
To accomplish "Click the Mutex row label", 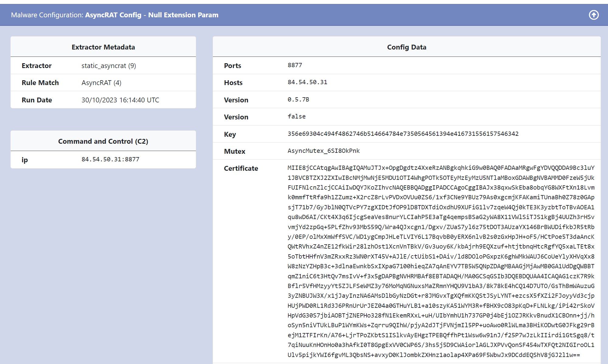I will [235, 151].
